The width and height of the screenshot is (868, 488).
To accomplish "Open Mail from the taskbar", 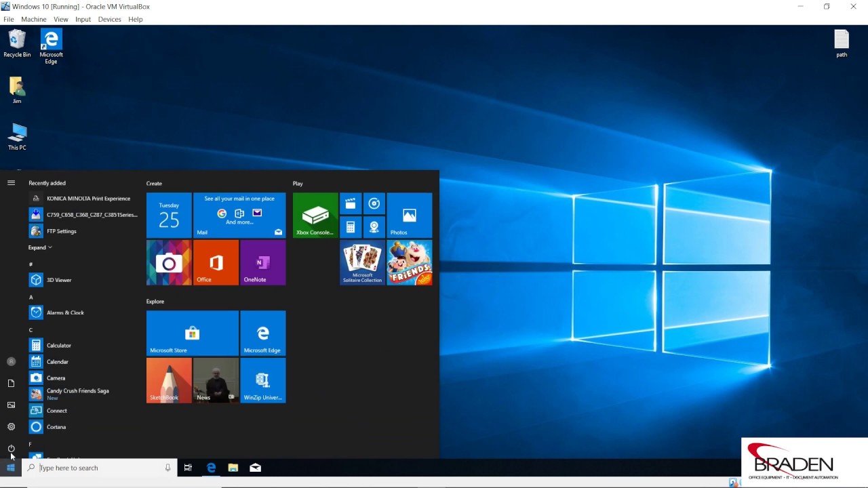I will tap(256, 468).
